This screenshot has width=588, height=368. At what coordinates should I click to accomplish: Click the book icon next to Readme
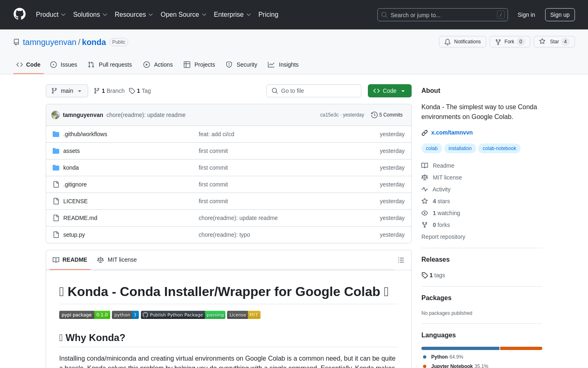coord(425,166)
